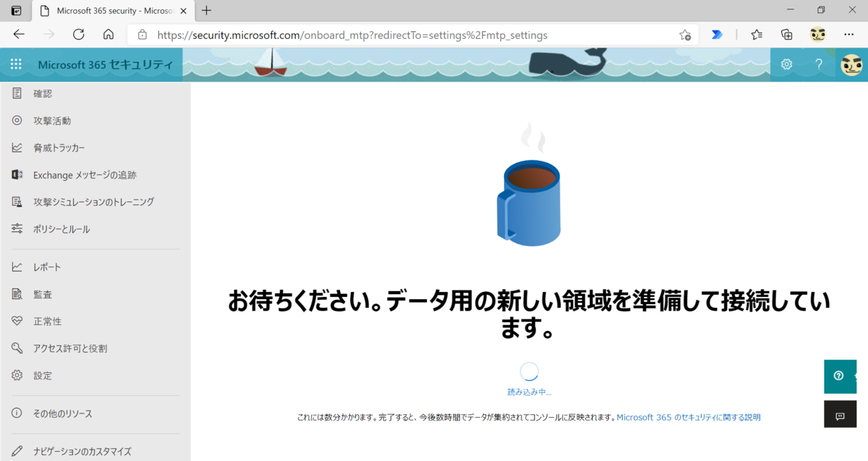Open Exchange メッセージの追跡 in the navigation
Screen dimensions: 868x461
point(85,175)
